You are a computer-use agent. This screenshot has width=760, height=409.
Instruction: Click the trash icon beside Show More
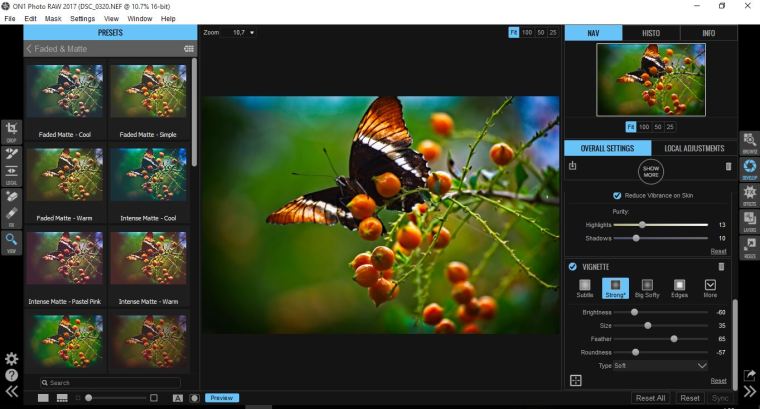click(728, 166)
